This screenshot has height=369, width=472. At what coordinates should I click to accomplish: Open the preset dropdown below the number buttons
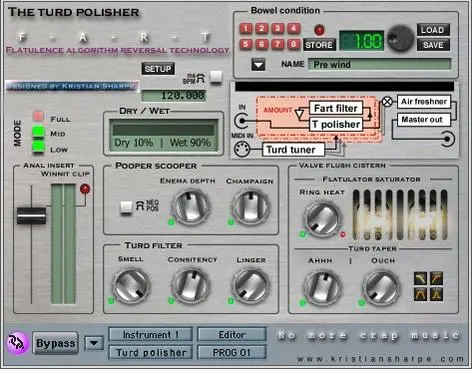[258, 65]
